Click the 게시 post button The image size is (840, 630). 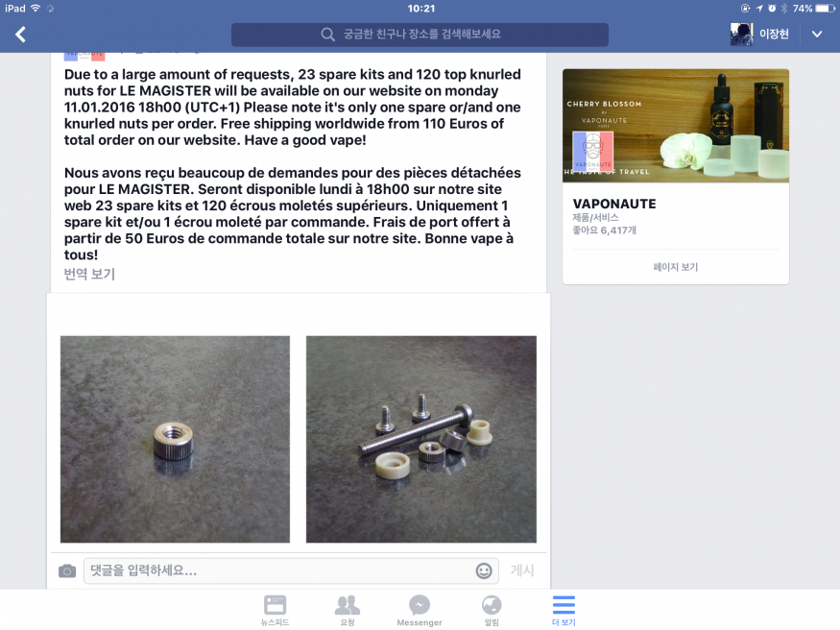click(x=522, y=570)
